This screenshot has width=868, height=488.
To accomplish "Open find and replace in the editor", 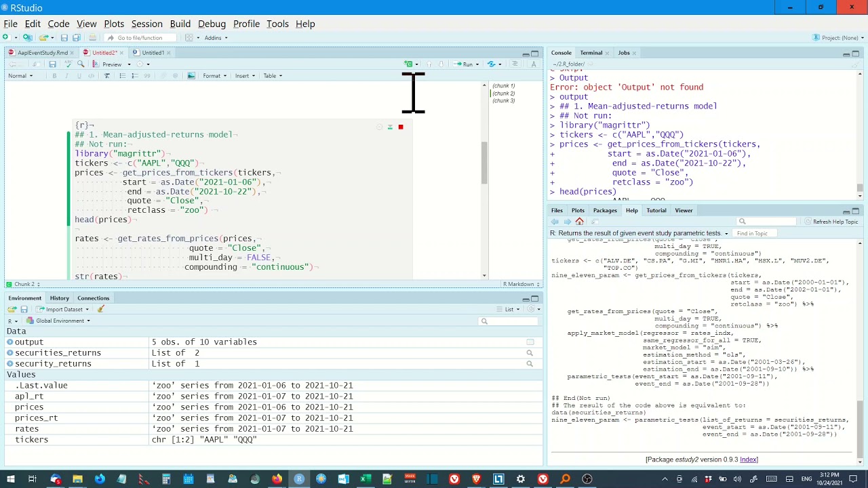I will click(81, 64).
